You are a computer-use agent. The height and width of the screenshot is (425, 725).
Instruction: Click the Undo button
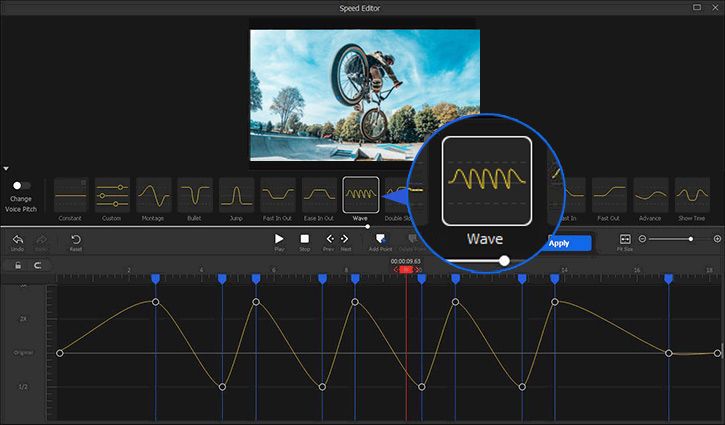coord(17,240)
